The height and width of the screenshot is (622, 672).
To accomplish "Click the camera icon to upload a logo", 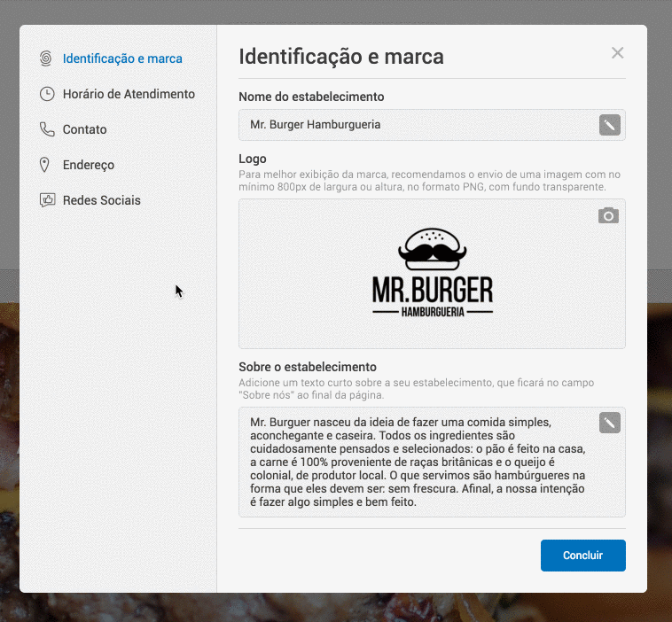I will coord(608,215).
